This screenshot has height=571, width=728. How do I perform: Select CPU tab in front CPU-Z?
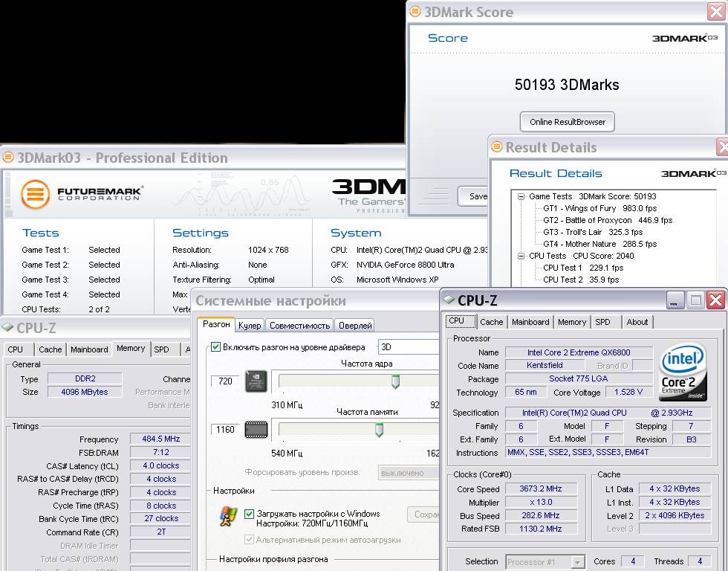460,320
